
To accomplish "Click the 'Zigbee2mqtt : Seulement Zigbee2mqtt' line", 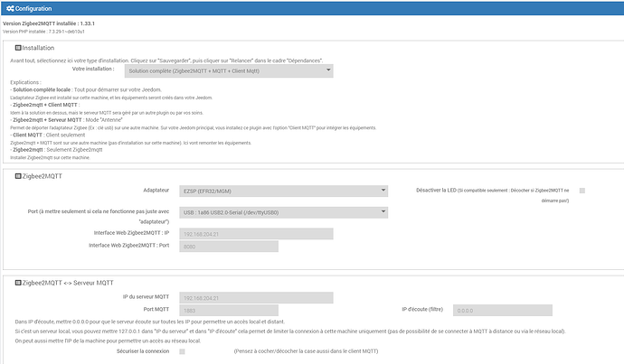I will 56,150.
